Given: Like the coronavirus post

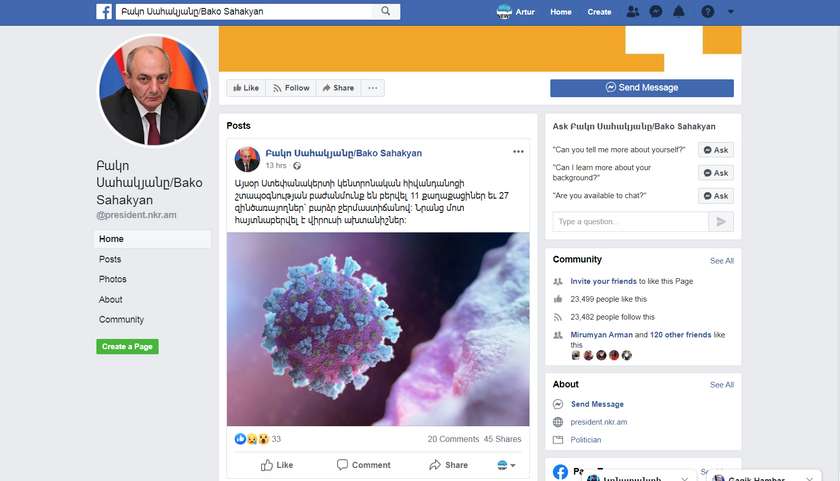Looking at the screenshot, I should (277, 465).
